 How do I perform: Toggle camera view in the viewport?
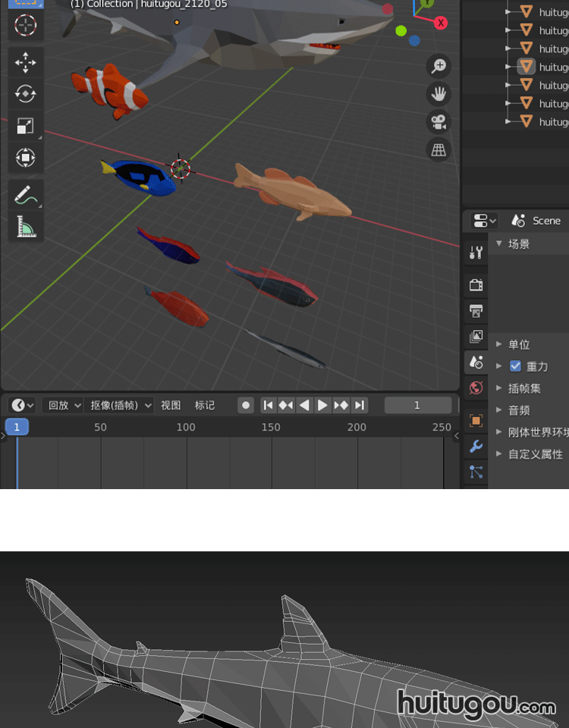tap(439, 122)
